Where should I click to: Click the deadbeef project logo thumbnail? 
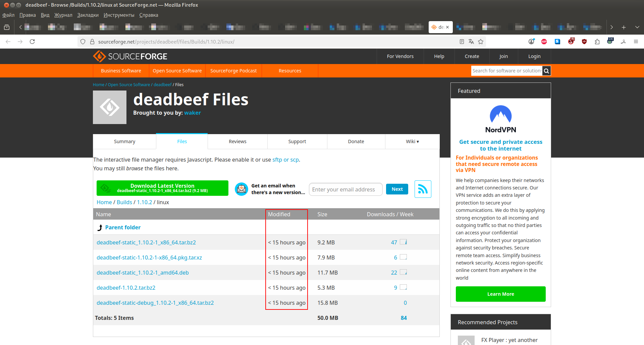click(x=110, y=107)
